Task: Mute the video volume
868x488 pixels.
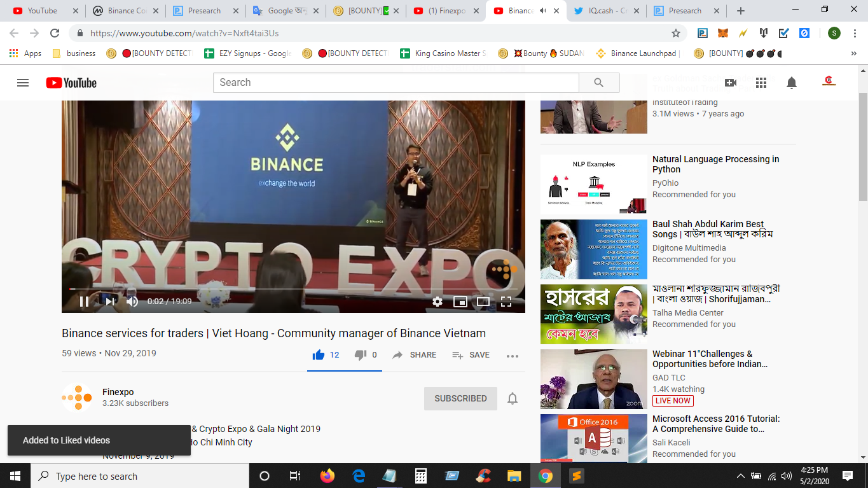Action: [x=132, y=302]
